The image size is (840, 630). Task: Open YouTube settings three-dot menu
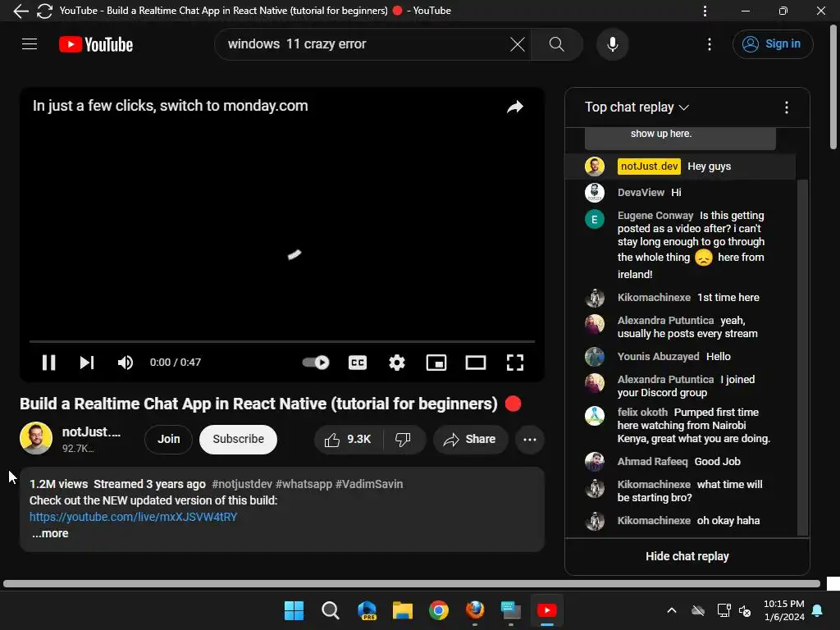pyautogui.click(x=710, y=44)
